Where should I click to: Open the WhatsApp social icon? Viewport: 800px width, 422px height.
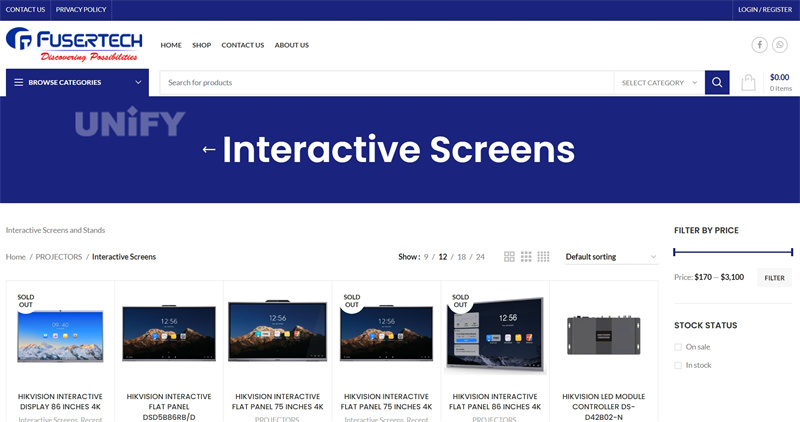coord(780,45)
